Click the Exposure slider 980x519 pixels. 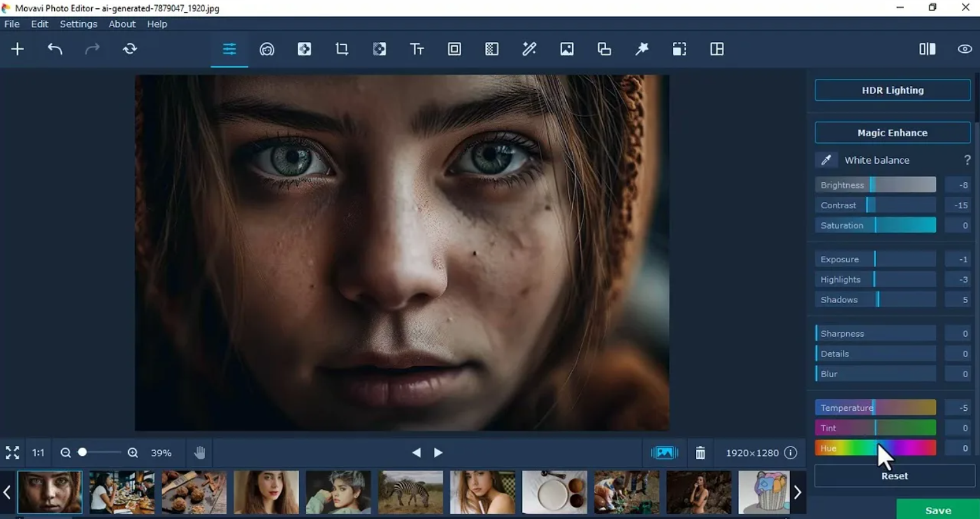click(876, 259)
